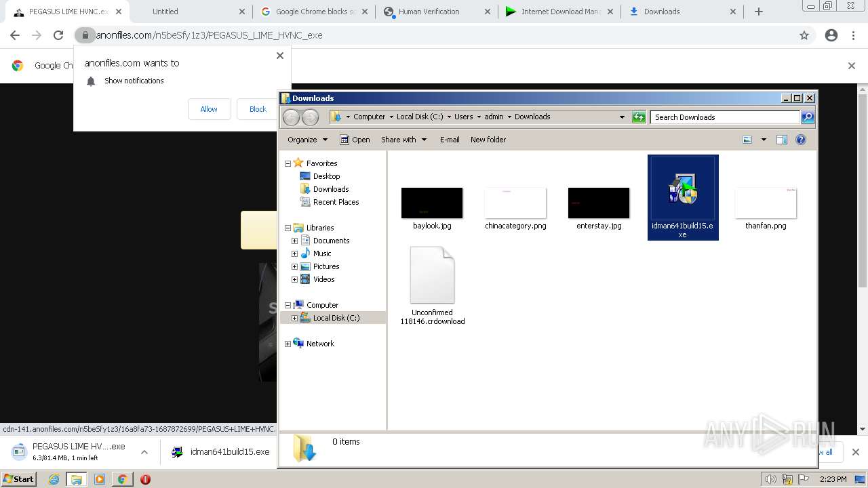Open the Windows Start menu

(x=19, y=479)
